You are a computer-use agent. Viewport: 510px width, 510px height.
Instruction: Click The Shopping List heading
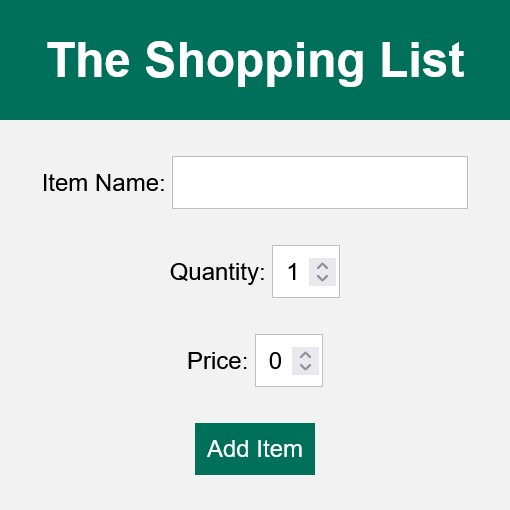(255, 61)
